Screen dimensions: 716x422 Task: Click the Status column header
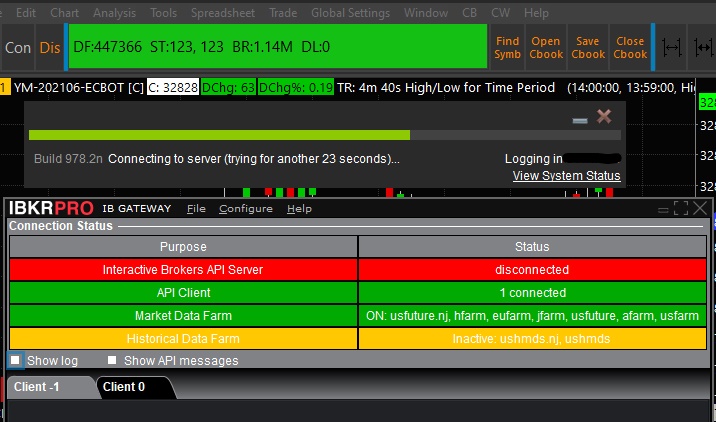[532, 247]
